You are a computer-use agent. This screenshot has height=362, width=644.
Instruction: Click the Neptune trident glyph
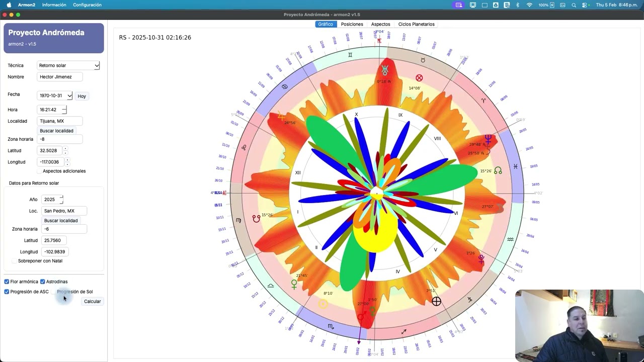click(x=488, y=139)
